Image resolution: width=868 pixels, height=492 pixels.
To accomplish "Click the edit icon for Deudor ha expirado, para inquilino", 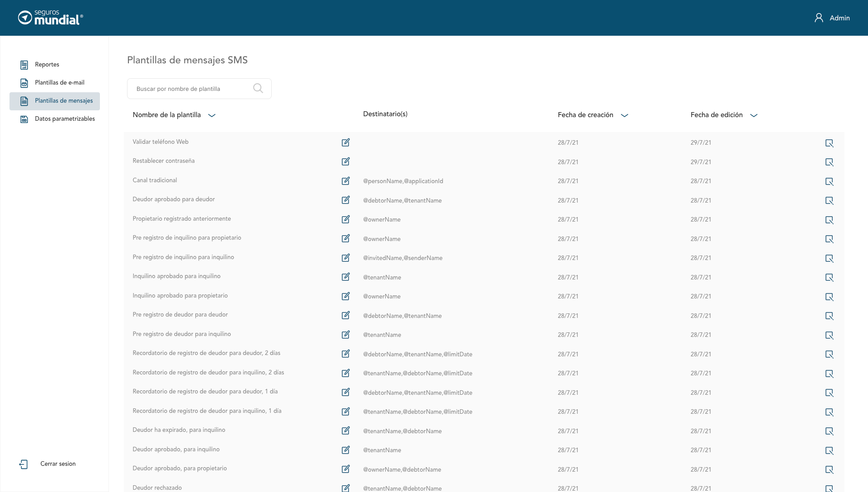I will (x=345, y=430).
